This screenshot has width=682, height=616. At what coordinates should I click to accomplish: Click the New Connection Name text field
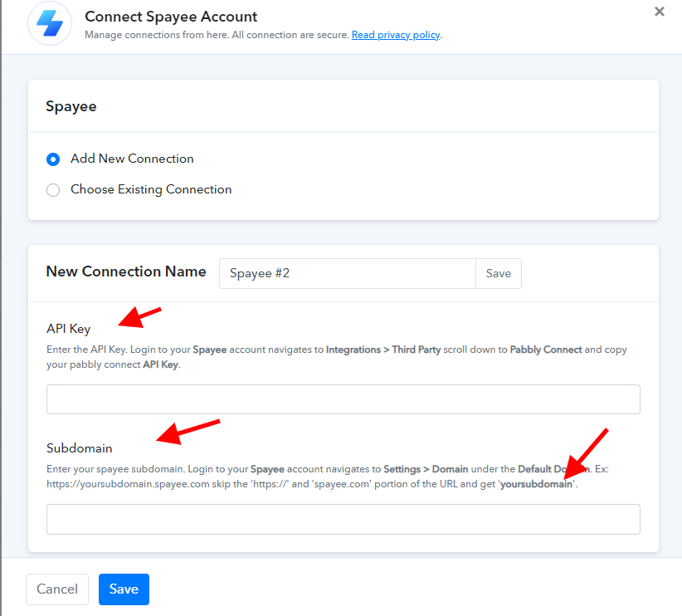tap(347, 273)
